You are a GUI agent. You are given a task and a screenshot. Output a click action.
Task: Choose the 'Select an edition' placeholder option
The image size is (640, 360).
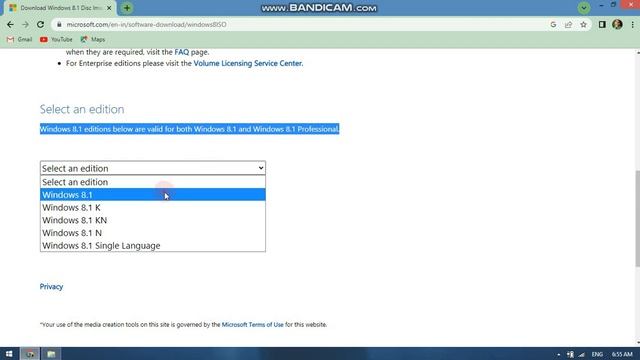coord(153,182)
